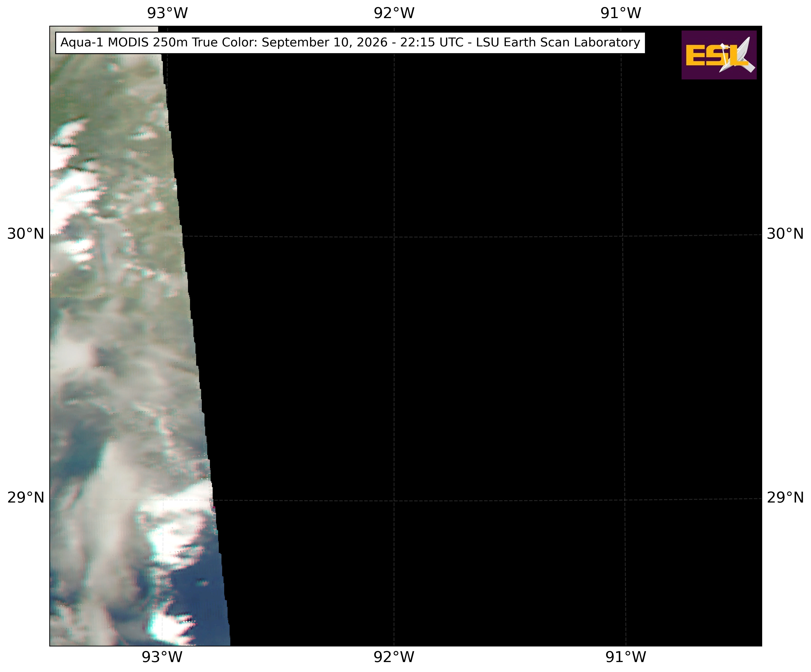Click the 29°N and 92°W gridline intersection
The image size is (811, 672).
(394, 501)
